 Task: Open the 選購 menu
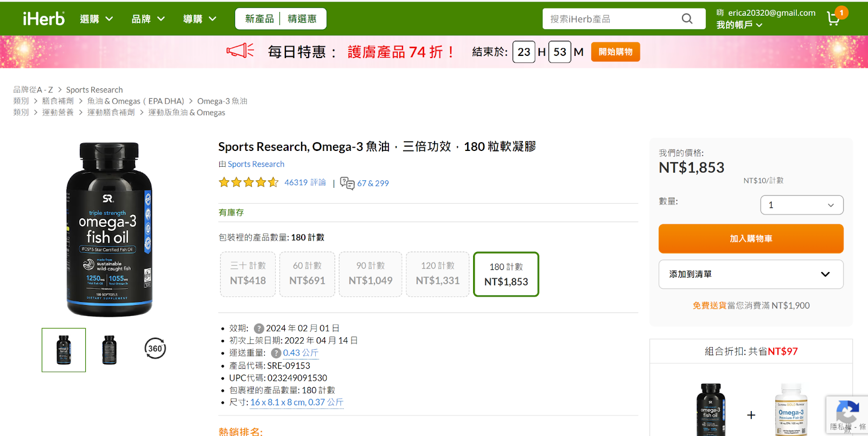click(96, 19)
